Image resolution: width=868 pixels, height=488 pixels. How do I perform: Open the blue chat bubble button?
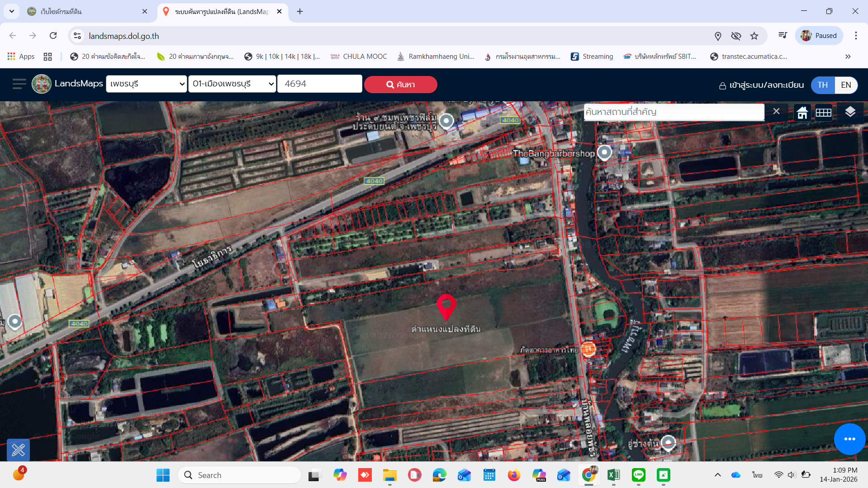click(x=849, y=439)
